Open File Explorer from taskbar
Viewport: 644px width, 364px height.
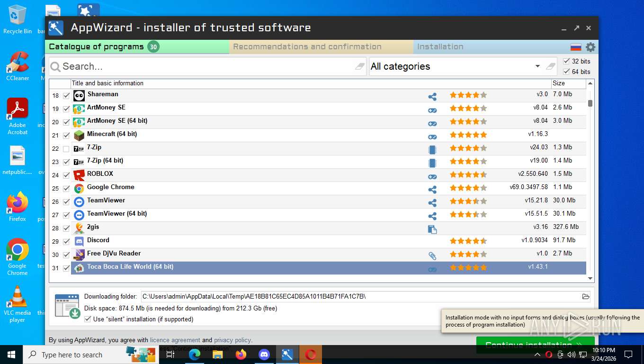(218, 355)
